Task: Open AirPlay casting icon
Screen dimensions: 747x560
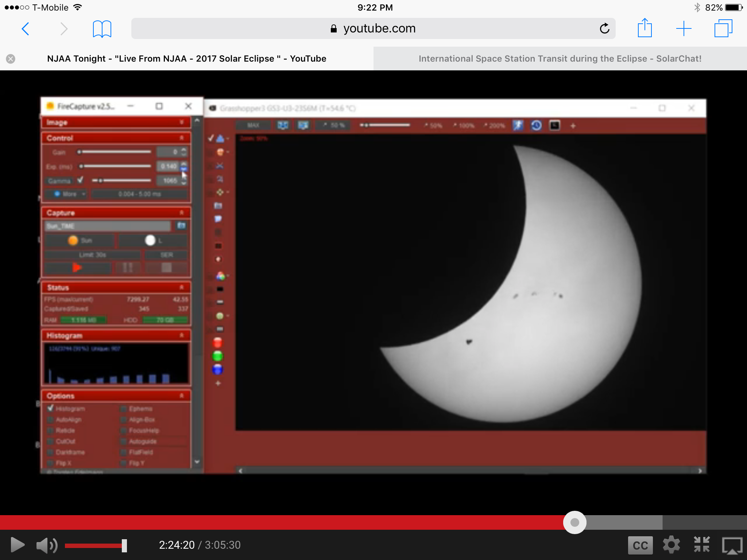Action: [x=732, y=545]
